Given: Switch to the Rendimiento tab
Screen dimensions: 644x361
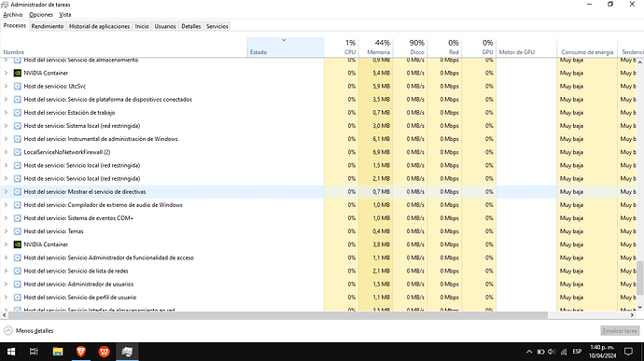Looking at the screenshot, I should tap(48, 26).
